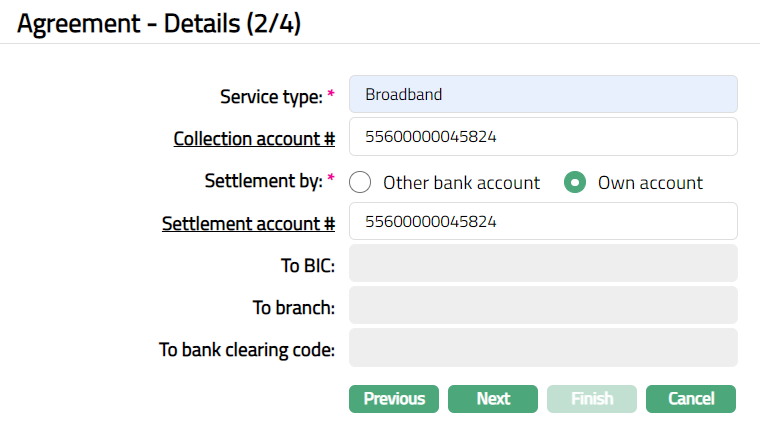Select the Own account radio button

(575, 183)
